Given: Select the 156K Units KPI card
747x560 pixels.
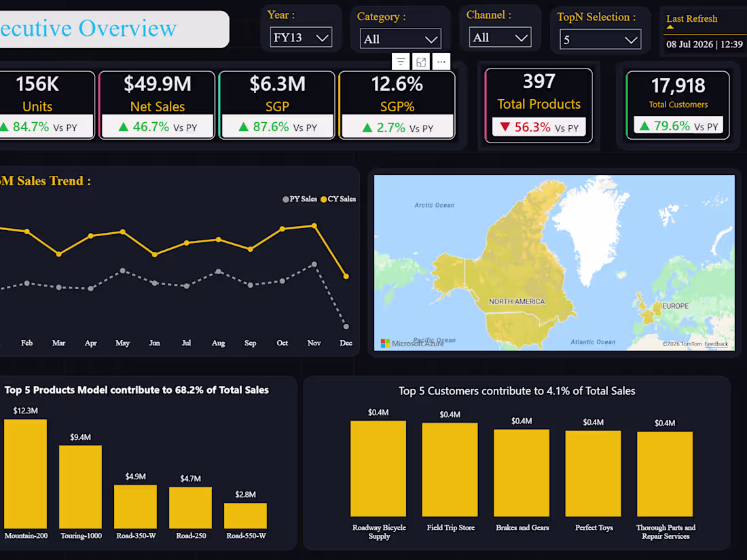Looking at the screenshot, I should pyautogui.click(x=47, y=105).
